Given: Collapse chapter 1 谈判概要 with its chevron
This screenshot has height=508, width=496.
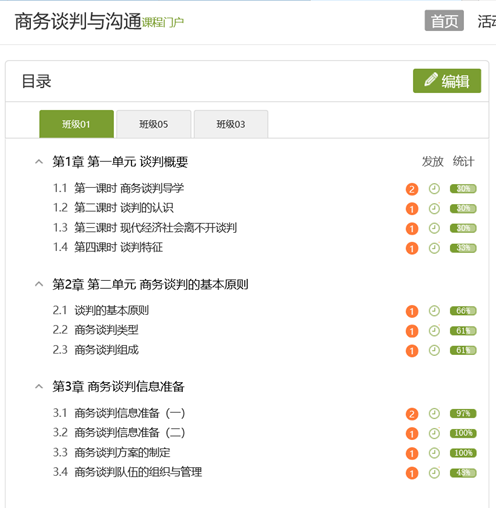Looking at the screenshot, I should tap(39, 162).
